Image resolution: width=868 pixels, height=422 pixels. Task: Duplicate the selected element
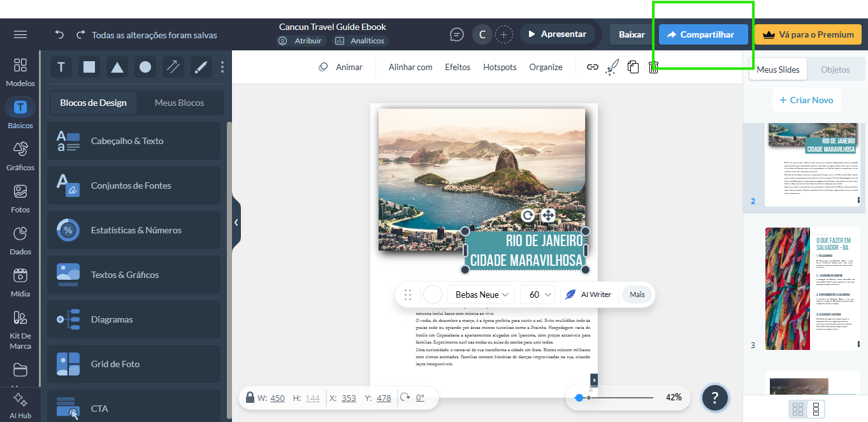coord(633,67)
